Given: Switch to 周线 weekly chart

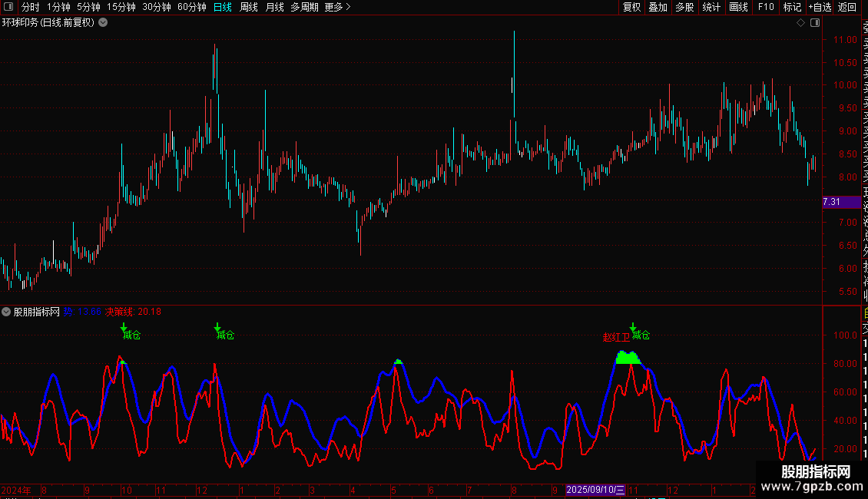Looking at the screenshot, I should click(249, 7).
